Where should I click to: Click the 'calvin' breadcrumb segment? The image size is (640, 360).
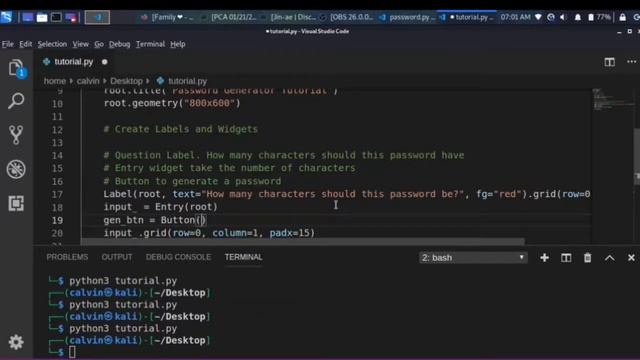point(88,81)
